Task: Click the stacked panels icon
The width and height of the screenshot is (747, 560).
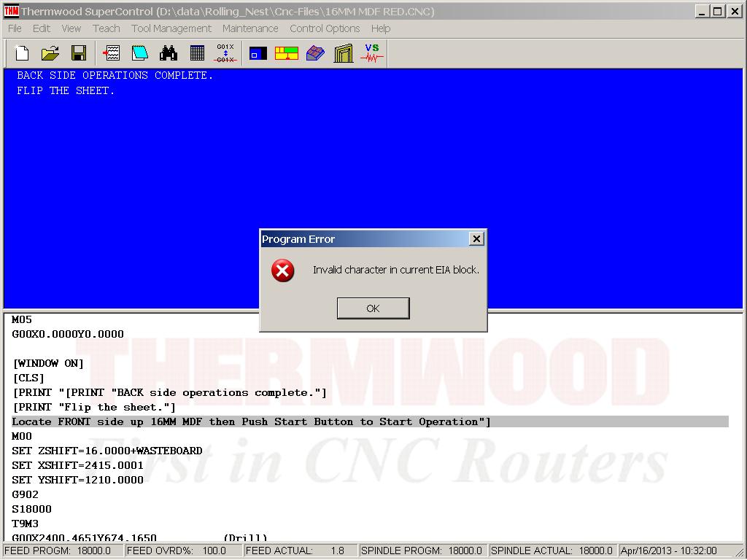Action: coord(344,53)
